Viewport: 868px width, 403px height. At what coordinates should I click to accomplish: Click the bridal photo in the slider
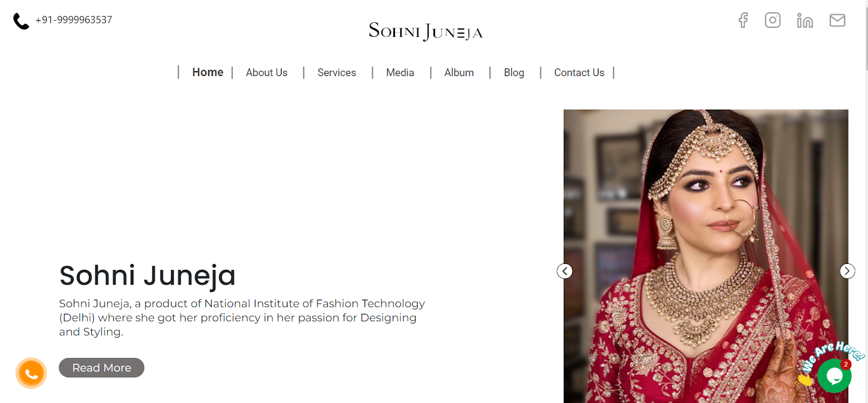(706, 256)
